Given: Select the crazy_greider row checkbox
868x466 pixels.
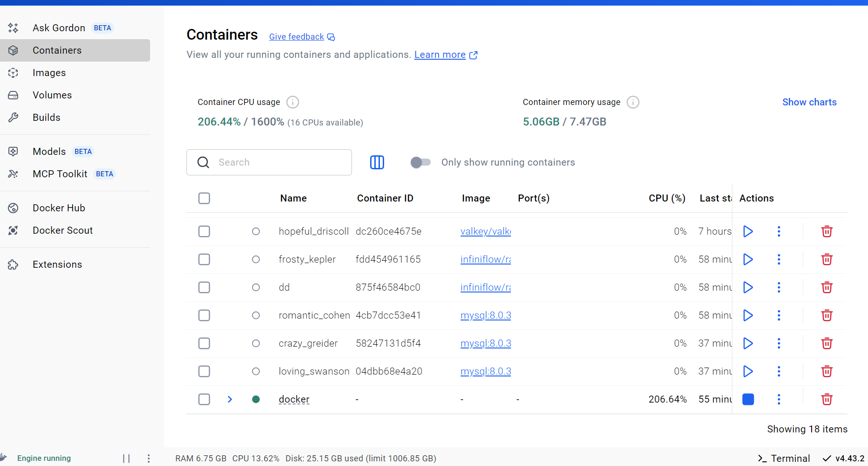Looking at the screenshot, I should coord(204,343).
